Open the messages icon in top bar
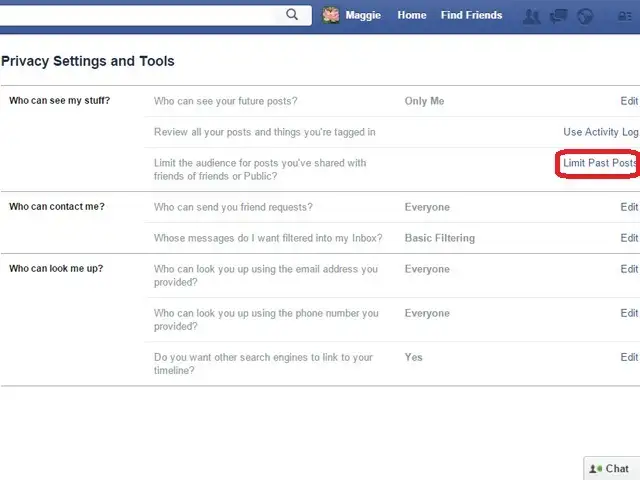 tap(558, 16)
